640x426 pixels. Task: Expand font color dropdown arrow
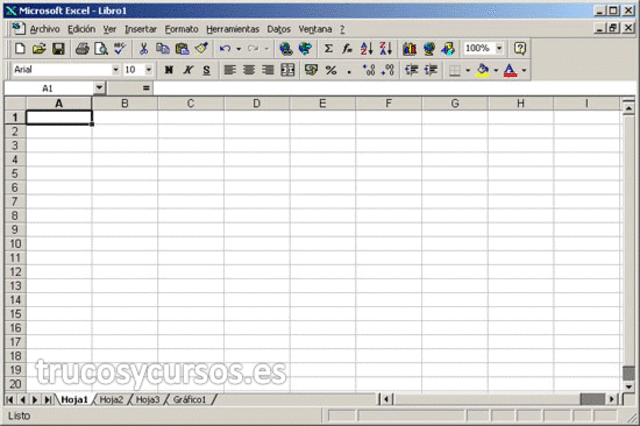click(x=524, y=70)
